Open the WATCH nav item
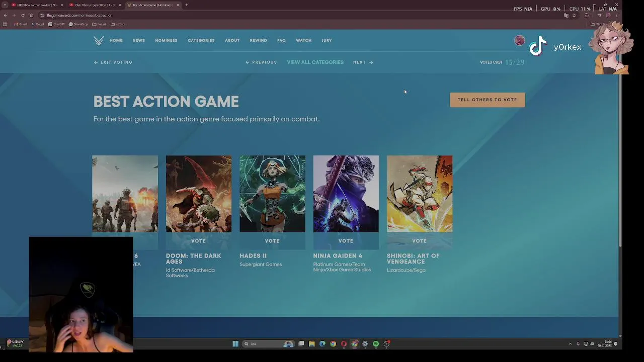 click(303, 40)
